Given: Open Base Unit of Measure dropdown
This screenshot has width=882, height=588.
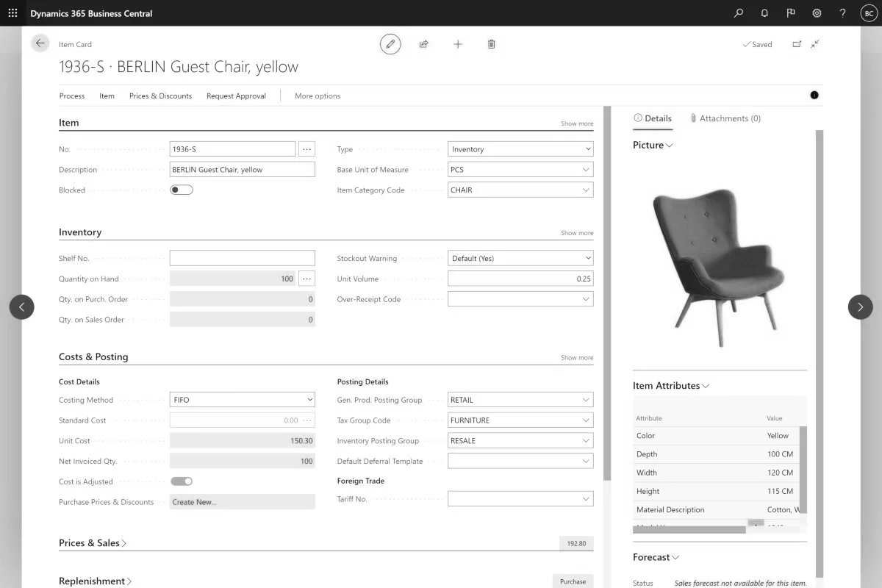Looking at the screenshot, I should coord(520,170).
